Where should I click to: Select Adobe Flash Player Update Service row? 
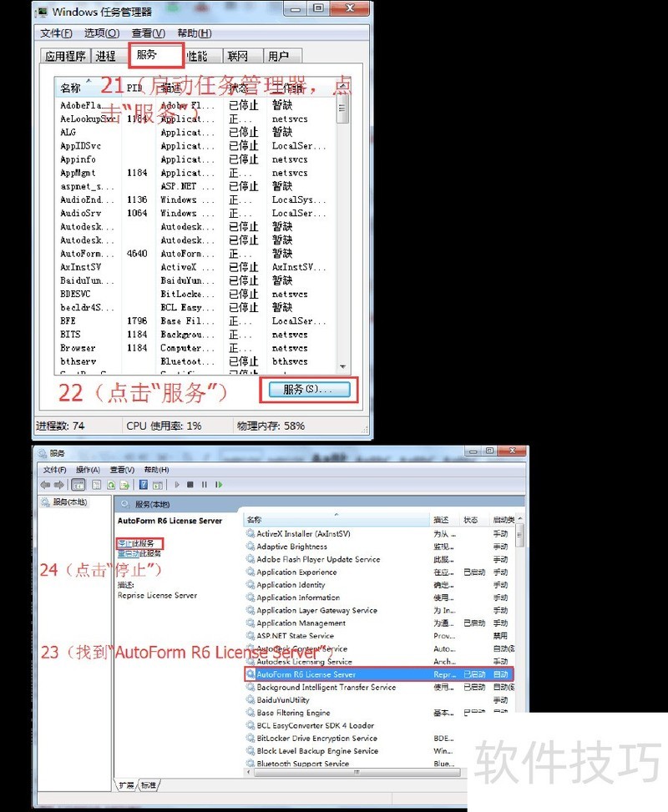click(379, 559)
